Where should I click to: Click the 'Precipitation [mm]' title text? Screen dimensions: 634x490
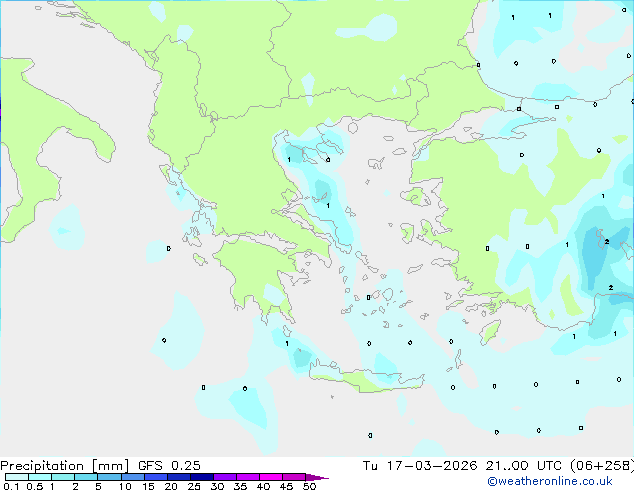pyautogui.click(x=64, y=466)
